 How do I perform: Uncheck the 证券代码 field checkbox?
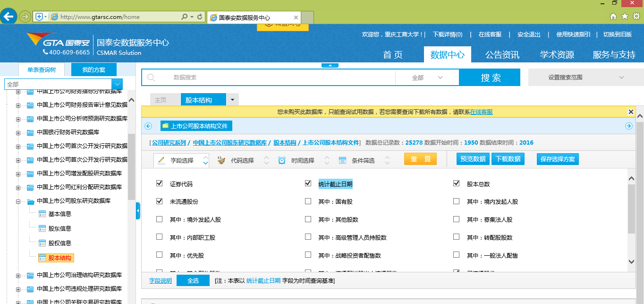(159, 183)
